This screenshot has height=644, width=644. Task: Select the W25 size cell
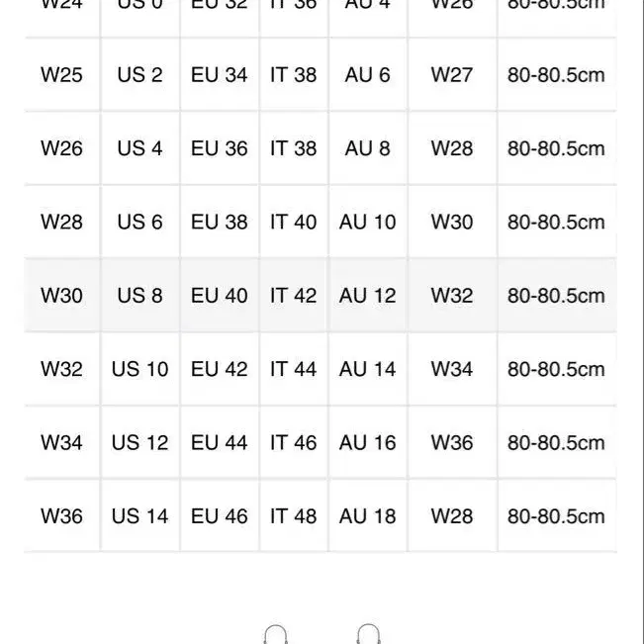61,75
